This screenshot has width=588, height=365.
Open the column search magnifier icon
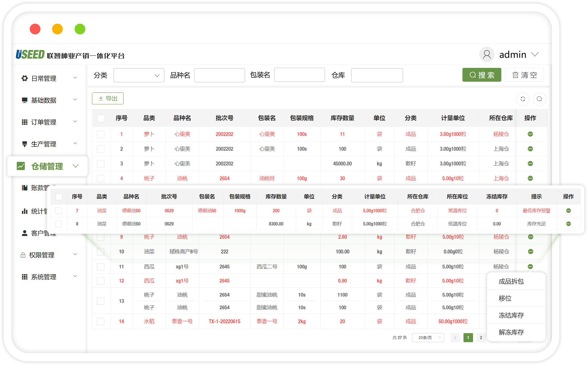coord(540,99)
